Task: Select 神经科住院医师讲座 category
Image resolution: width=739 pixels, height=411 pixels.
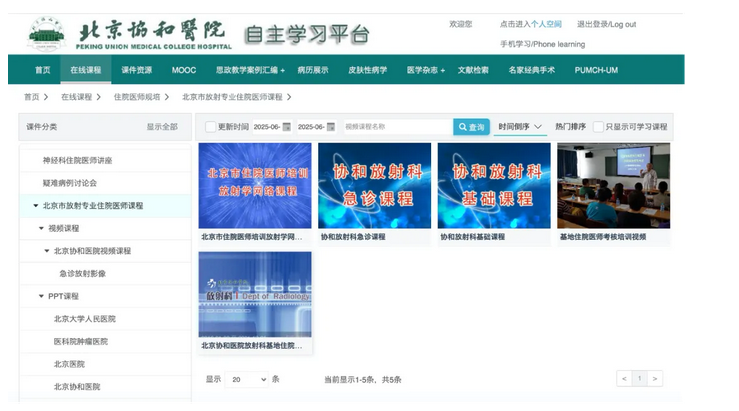Action: [x=77, y=160]
